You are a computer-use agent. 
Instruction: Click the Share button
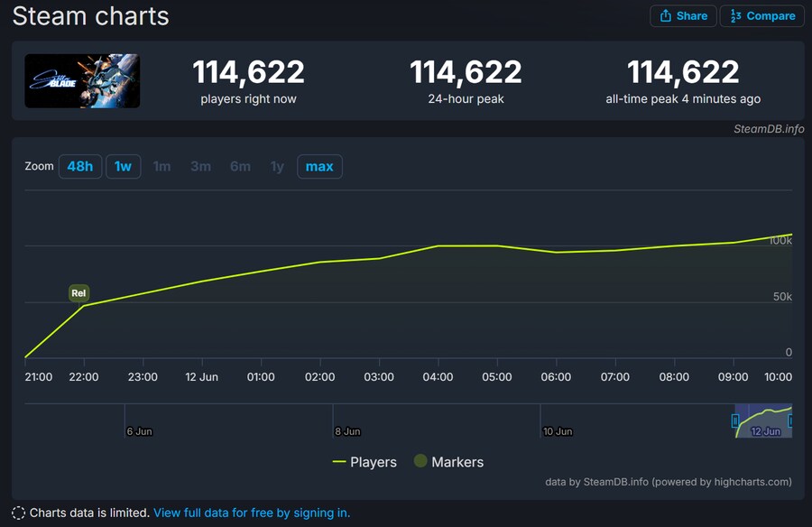pos(683,16)
